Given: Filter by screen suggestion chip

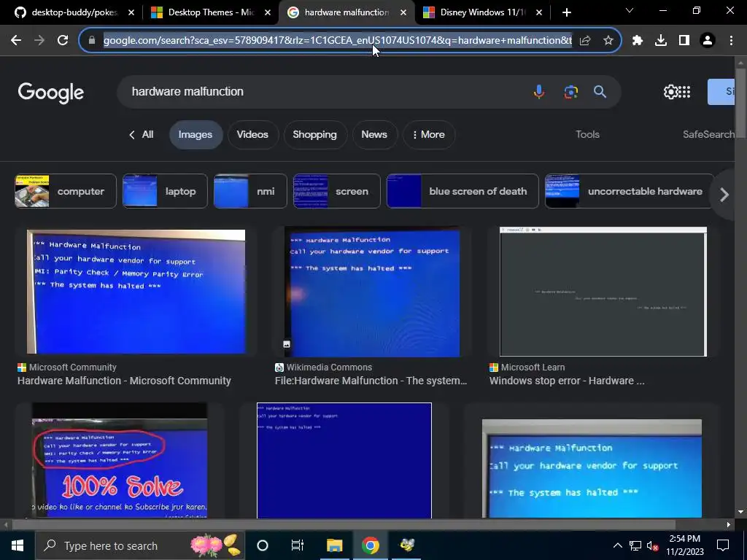Looking at the screenshot, I should [336, 192].
